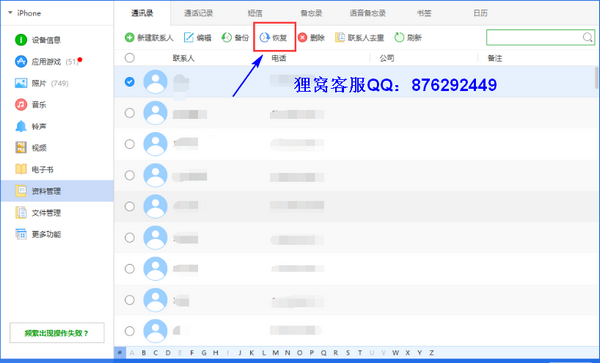This screenshot has height=363, width=600.
Task: Sort by the 联系人 column header
Action: pyautogui.click(x=183, y=58)
